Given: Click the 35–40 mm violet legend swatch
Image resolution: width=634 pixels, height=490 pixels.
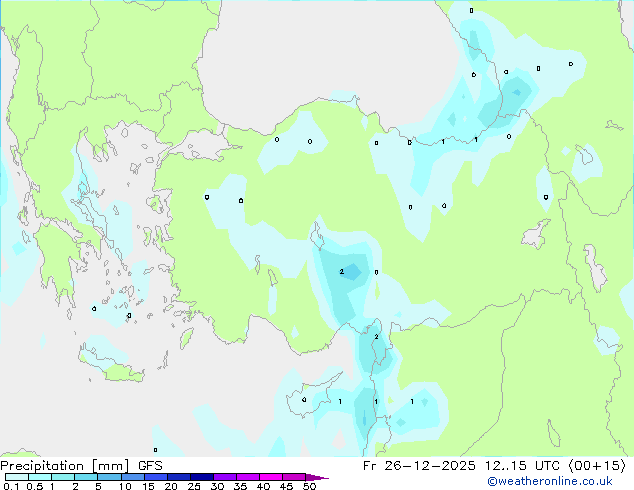Looking at the screenshot, I should pos(247,477).
